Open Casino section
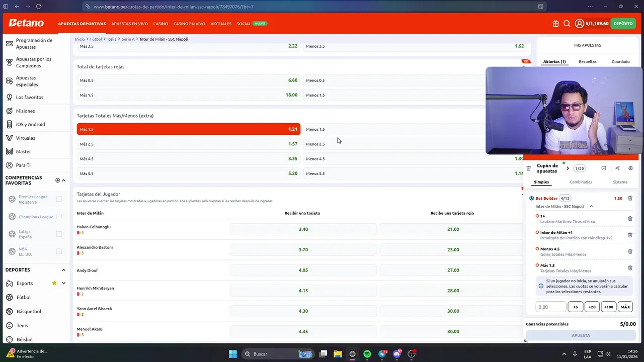This screenshot has height=362, width=644. 160,24
